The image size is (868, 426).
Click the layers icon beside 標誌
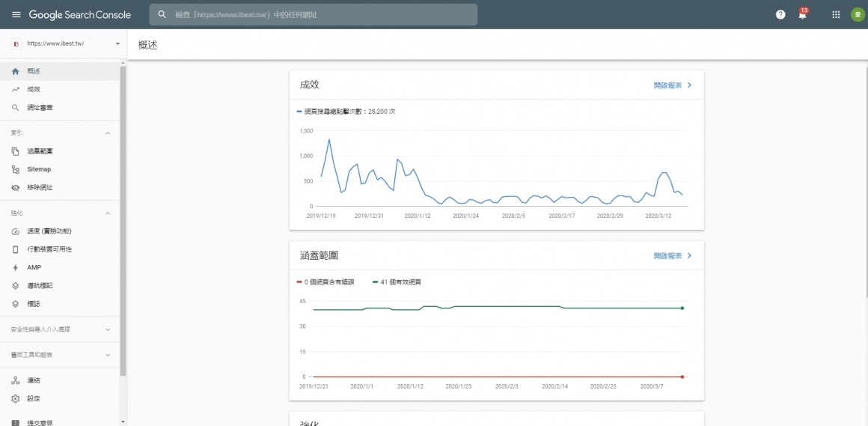tap(16, 304)
